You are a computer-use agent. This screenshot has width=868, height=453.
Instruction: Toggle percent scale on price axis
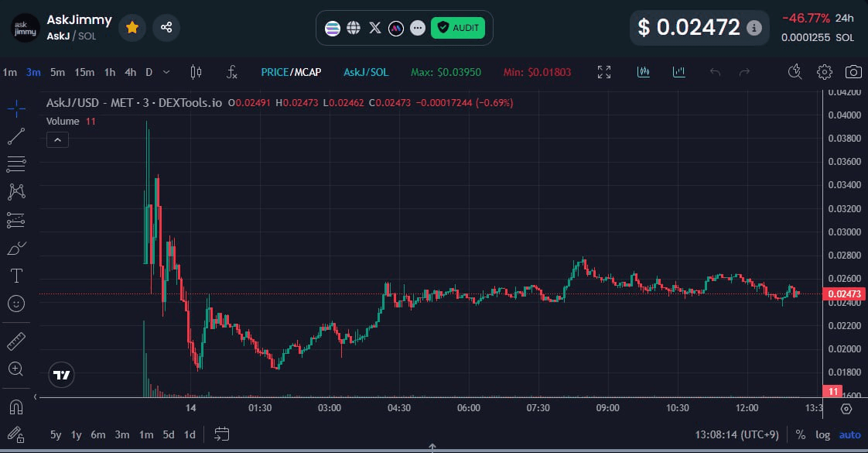801,434
